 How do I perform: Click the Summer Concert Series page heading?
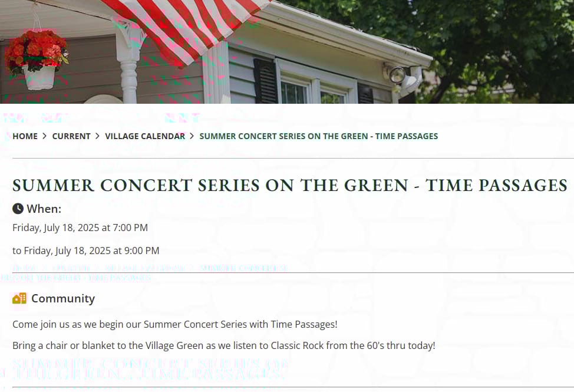[x=290, y=185]
